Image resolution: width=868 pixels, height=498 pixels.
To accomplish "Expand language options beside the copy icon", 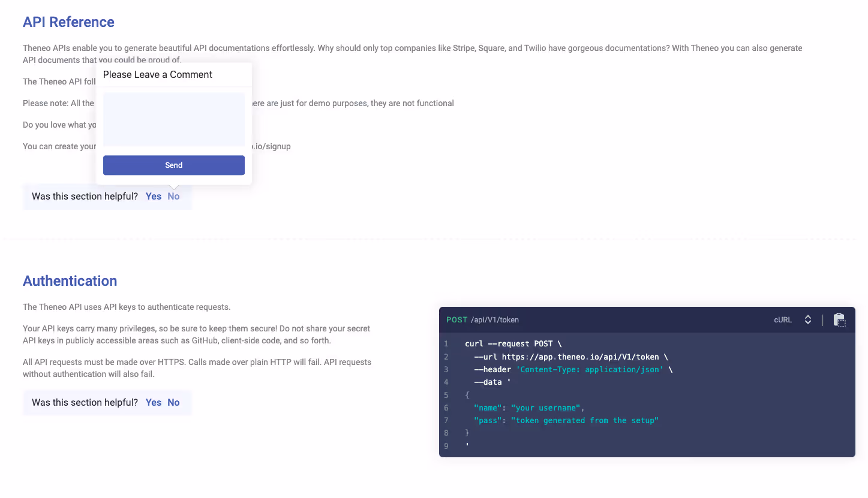I will (x=808, y=319).
